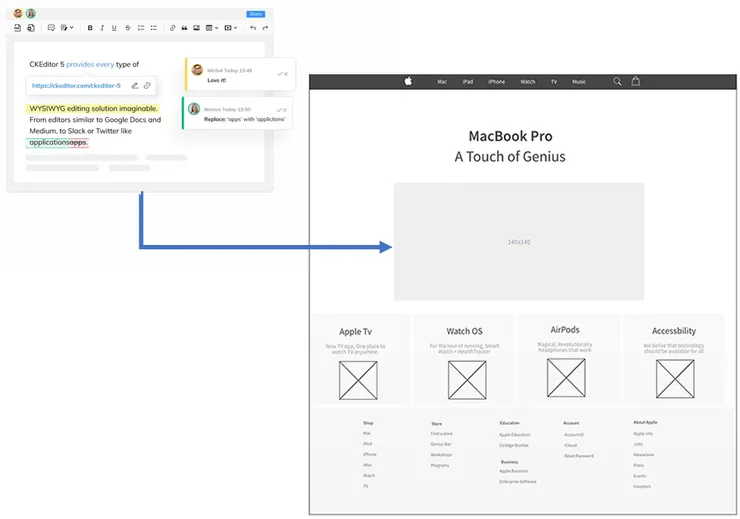Open the TV nav item in the navbar
Viewport: 740px width, 519px height.
coord(554,82)
